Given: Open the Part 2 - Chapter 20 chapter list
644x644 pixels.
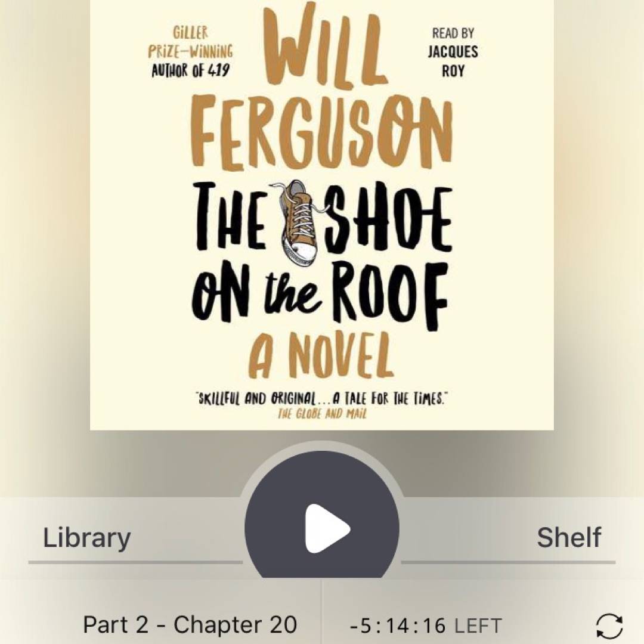Looking at the screenshot, I should [190, 625].
